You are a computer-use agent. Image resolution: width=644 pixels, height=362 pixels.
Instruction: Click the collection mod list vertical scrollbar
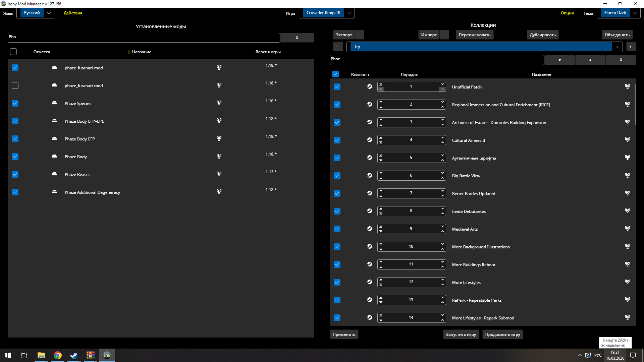coord(635,104)
